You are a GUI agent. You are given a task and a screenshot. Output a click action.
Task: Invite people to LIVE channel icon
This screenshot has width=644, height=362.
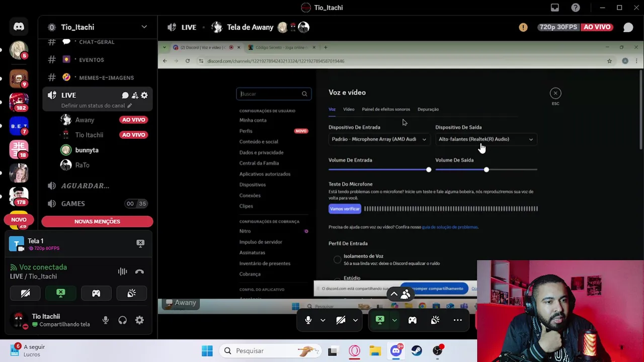click(135, 95)
